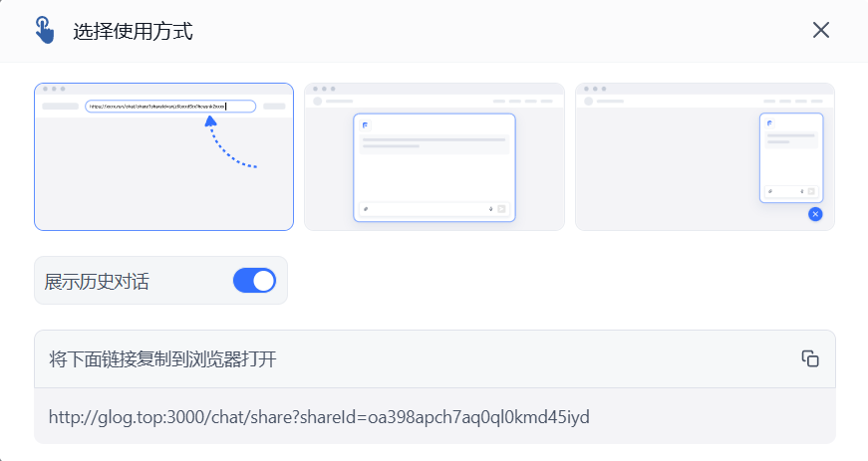Click the 将下面链接复制到浏览器打开 header
Viewport: 868px width, 461px height.
[162, 359]
